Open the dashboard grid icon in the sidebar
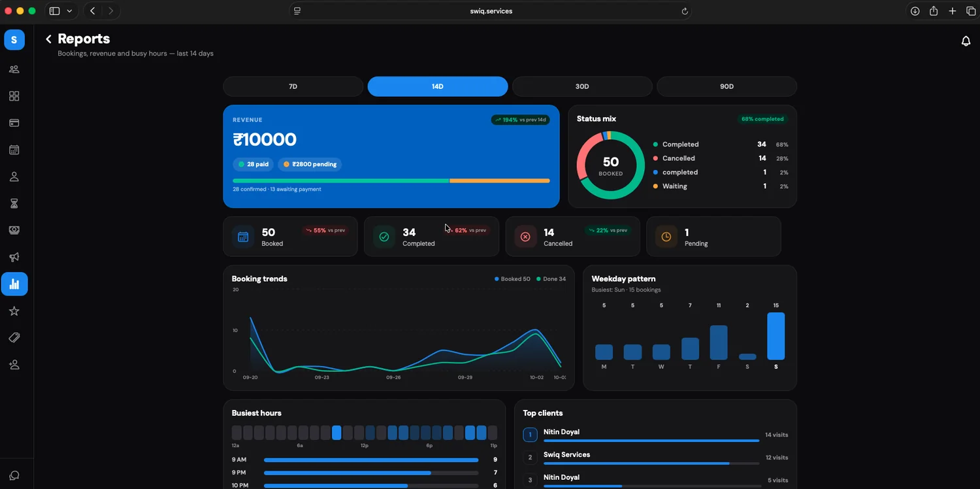The width and height of the screenshot is (980, 489). (x=14, y=96)
